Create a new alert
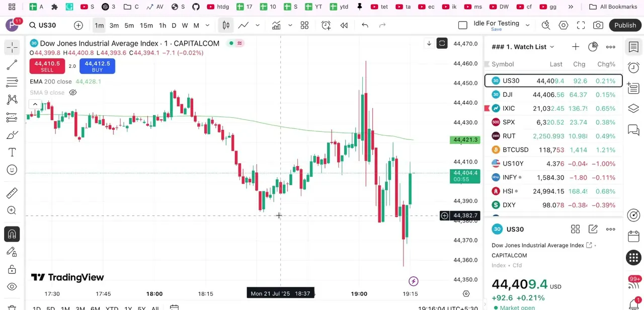Screen dimensions: 644x310 326,25
